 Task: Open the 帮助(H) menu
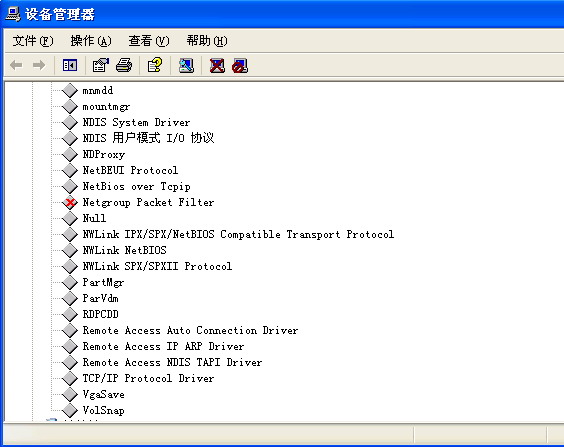(x=207, y=41)
